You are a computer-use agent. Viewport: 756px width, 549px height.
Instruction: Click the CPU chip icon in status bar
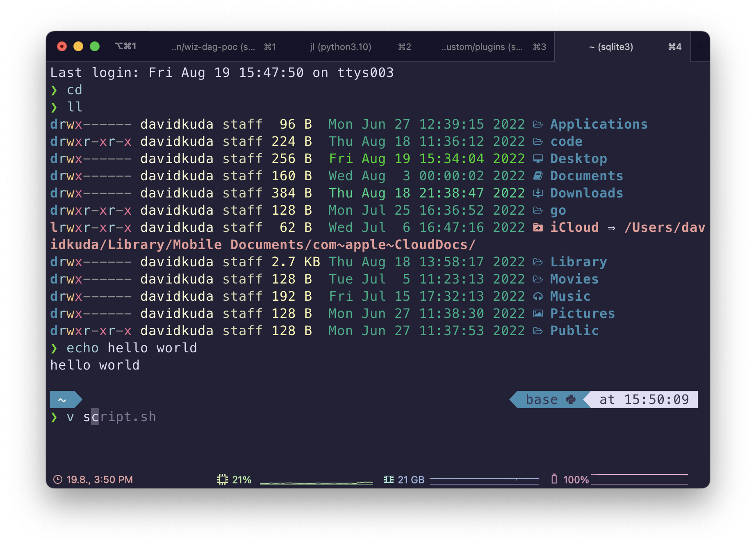(223, 479)
